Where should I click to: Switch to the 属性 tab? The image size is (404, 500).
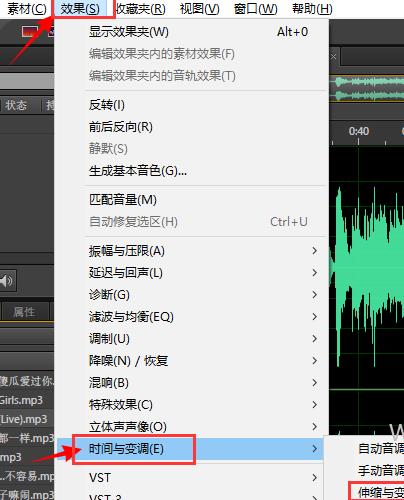tap(24, 312)
